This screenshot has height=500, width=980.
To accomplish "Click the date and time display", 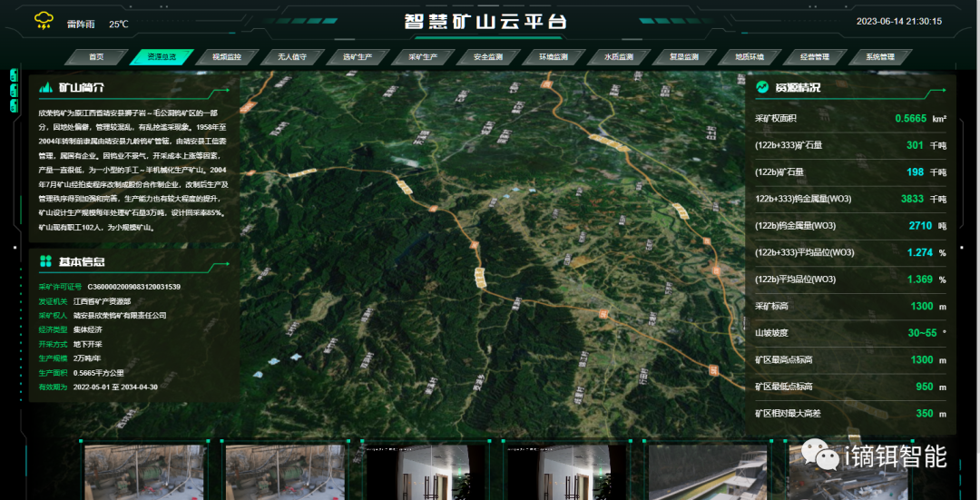I will [898, 21].
